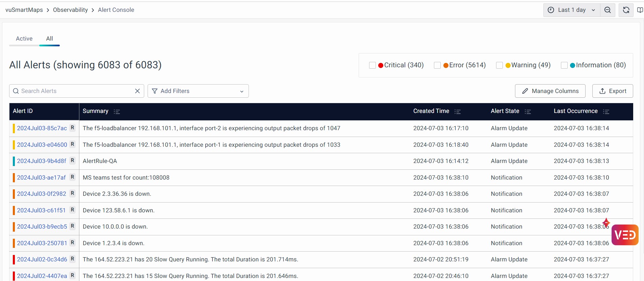Viewport: 644px width, 281px height.
Task: Open the Created Time column filter icon
Action: (x=458, y=112)
